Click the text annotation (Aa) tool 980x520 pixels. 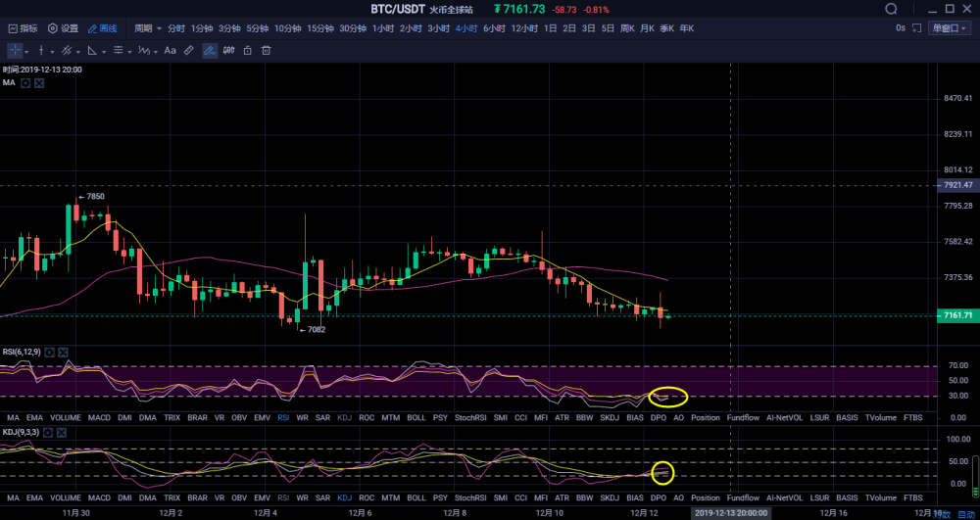pyautogui.click(x=170, y=50)
